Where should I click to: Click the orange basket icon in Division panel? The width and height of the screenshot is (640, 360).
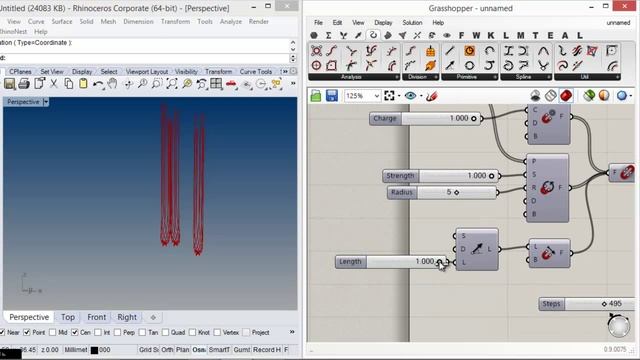coord(430,51)
